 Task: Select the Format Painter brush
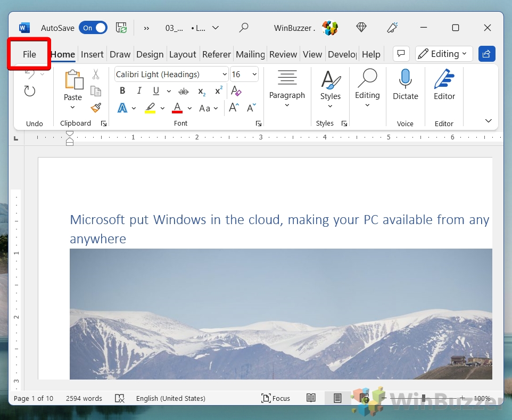(96, 108)
